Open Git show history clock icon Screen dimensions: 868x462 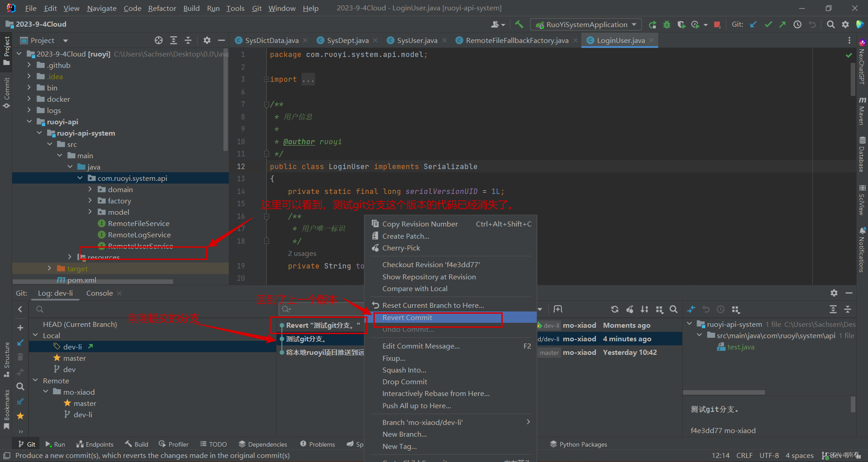click(x=797, y=24)
